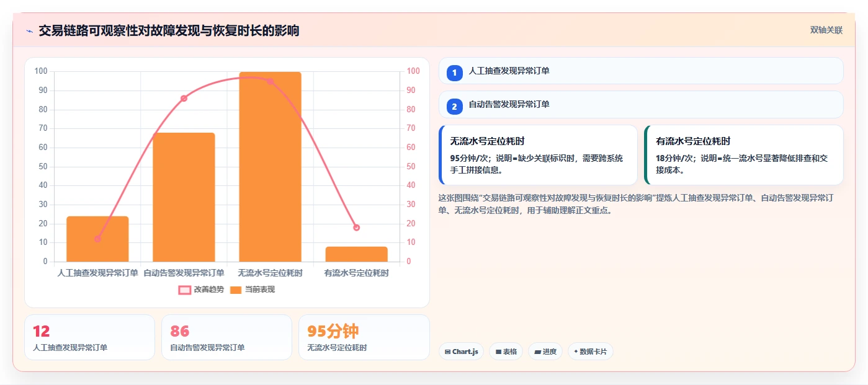
Task: Click the trend line point at 12
Action: pyautogui.click(x=97, y=239)
